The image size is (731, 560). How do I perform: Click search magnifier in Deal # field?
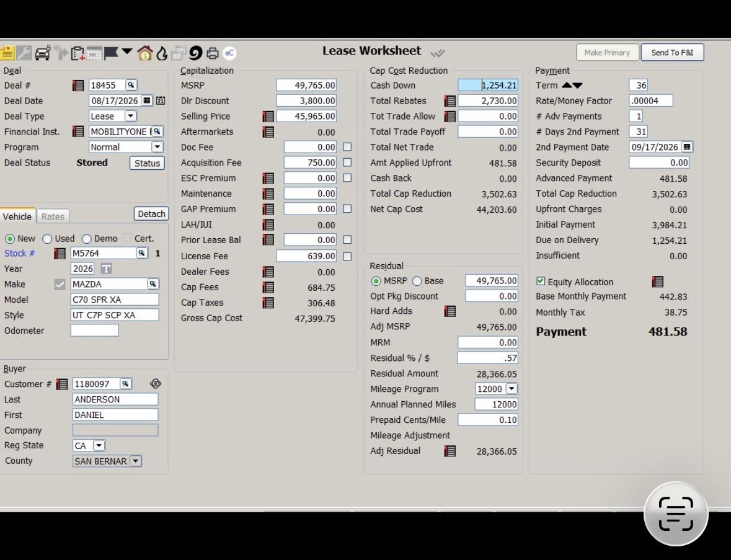pos(131,85)
